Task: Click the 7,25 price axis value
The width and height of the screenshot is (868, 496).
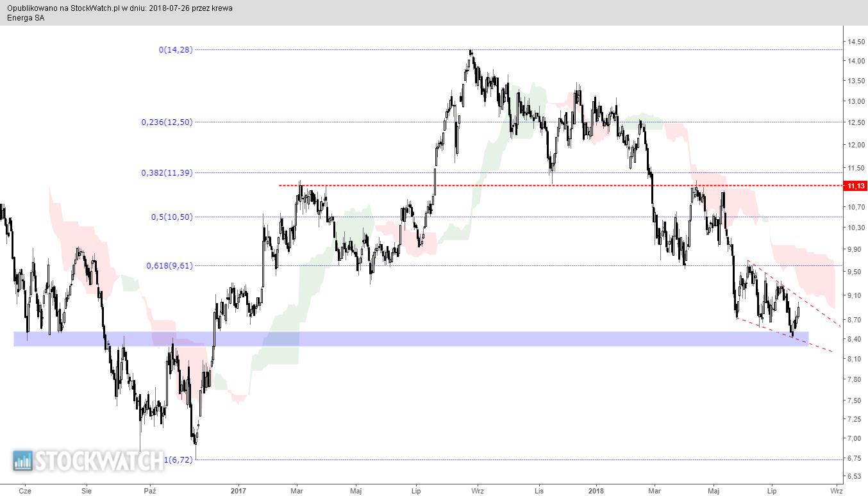Action: click(856, 419)
